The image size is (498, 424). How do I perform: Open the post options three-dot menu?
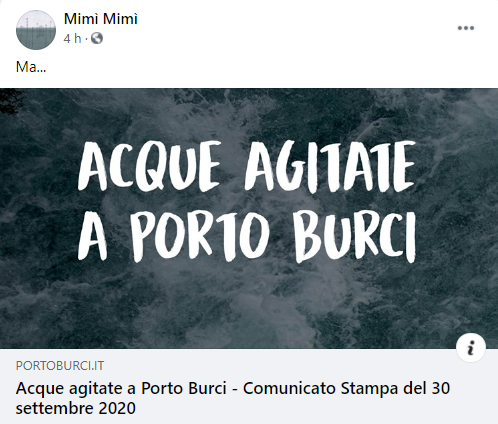(466, 28)
